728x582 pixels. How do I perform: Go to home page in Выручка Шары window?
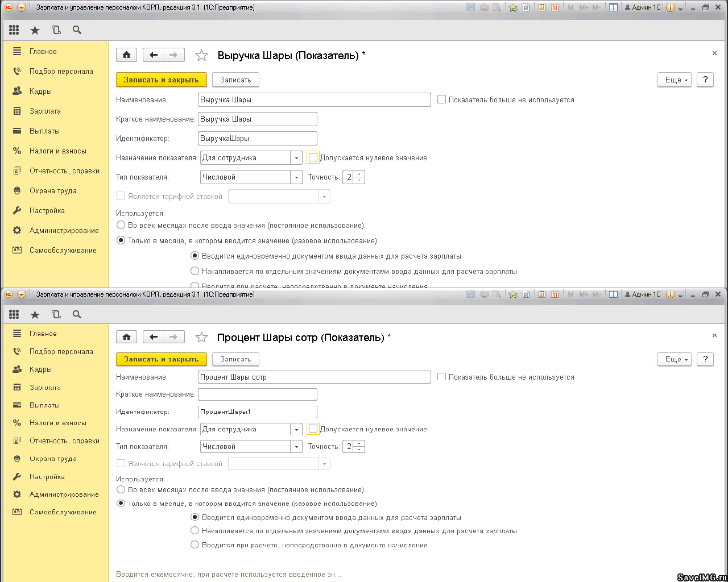[126, 55]
